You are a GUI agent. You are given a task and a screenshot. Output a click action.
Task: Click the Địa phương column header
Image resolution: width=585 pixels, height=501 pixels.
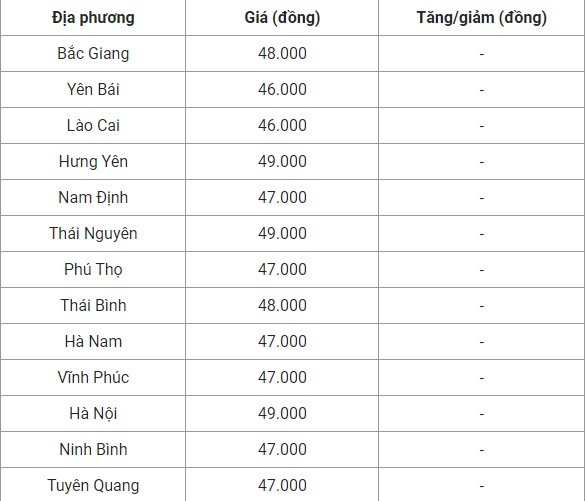93,18
